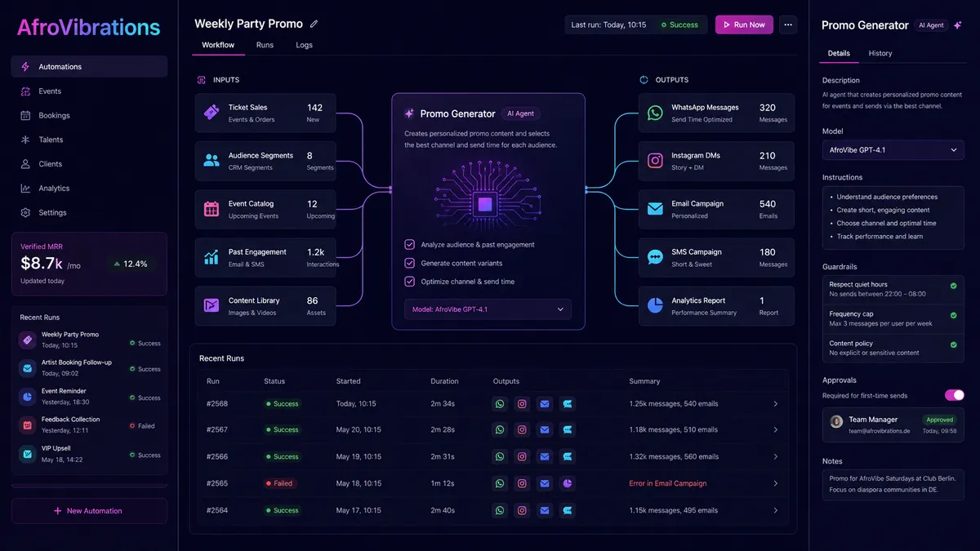The width and height of the screenshot is (980, 551).
Task: Open Artist Booking Follow-up in Recent Runs sidebar
Action: click(x=90, y=368)
